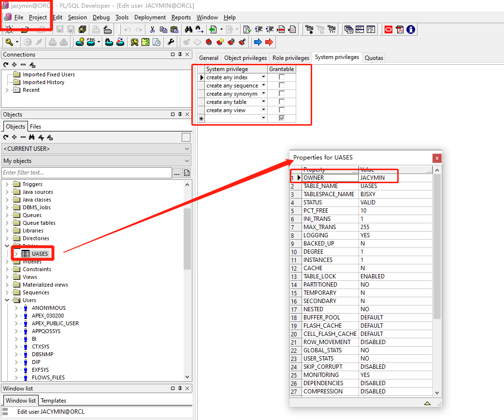Click the blue arrow navigate icon
The image size is (504, 420).
(258, 42)
